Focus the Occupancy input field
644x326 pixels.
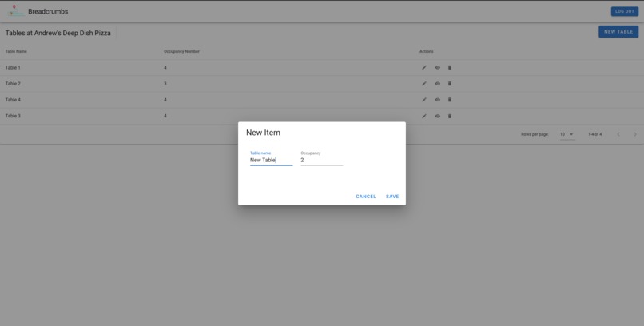click(x=321, y=160)
